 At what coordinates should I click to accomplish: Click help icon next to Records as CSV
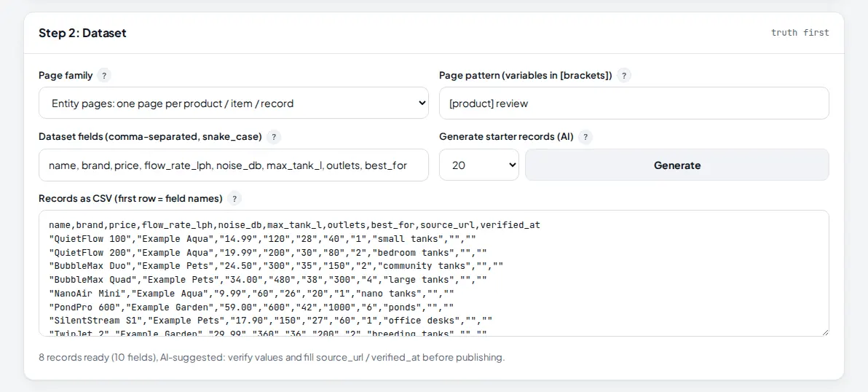tap(234, 198)
